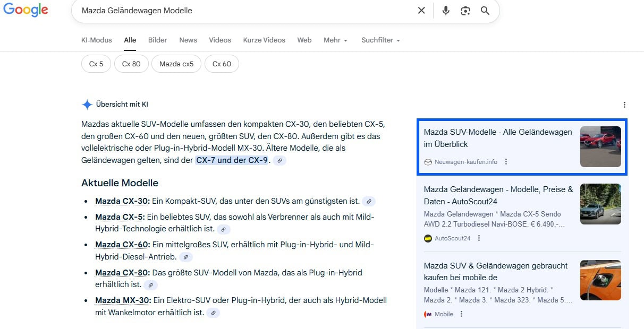Select the Cx 80 filter chip
The height and width of the screenshot is (329, 644).
(131, 63)
